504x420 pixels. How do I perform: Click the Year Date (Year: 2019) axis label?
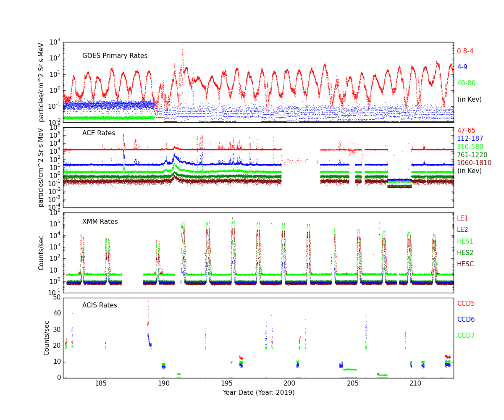[258, 393]
